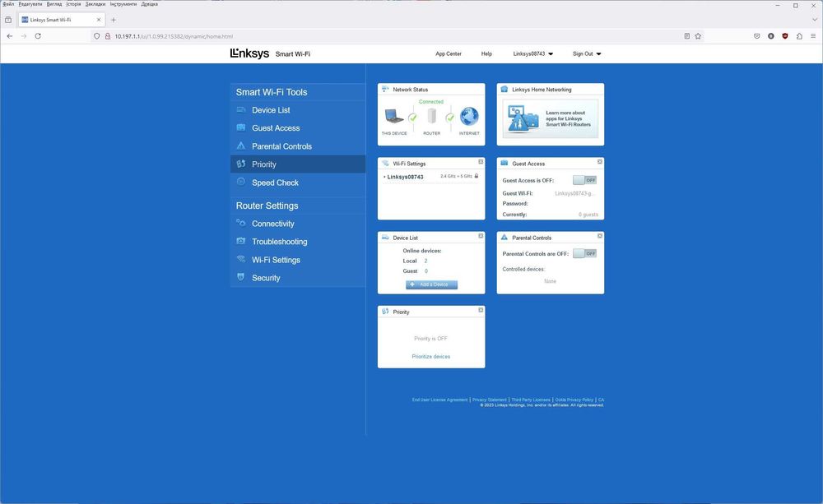
Task: Click the uBlock shield extension icon
Action: (x=784, y=36)
